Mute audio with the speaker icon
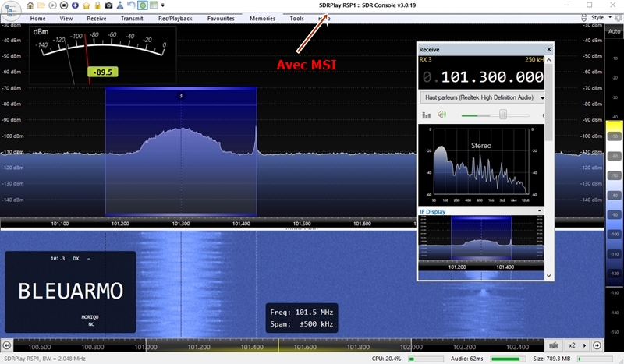624x364 pixels. point(441,115)
